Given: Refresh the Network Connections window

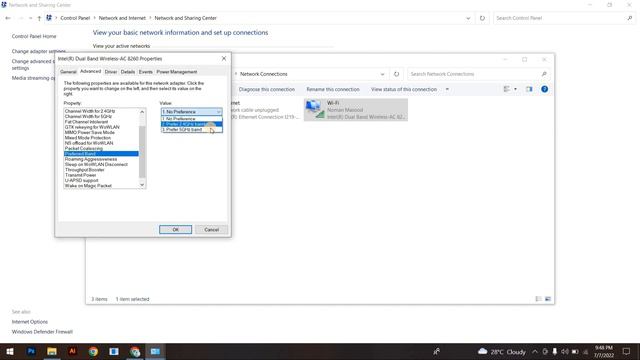Looking at the screenshot, I should (x=396, y=74).
